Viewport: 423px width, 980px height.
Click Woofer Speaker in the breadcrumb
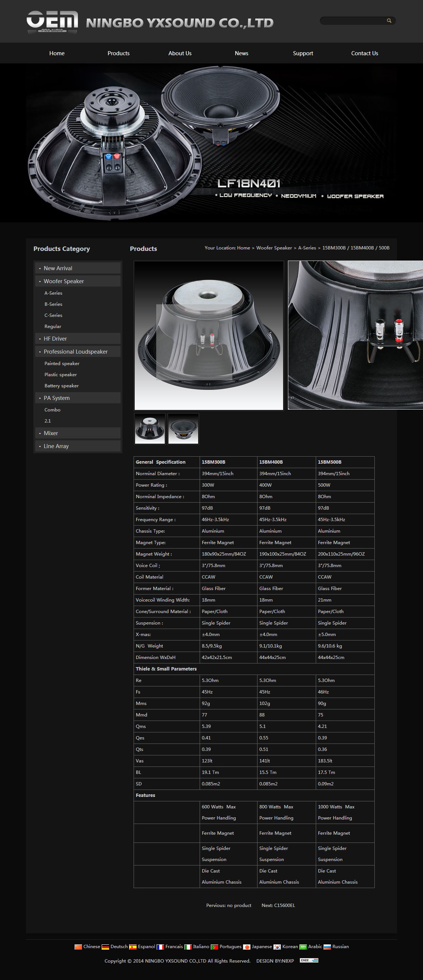274,248
